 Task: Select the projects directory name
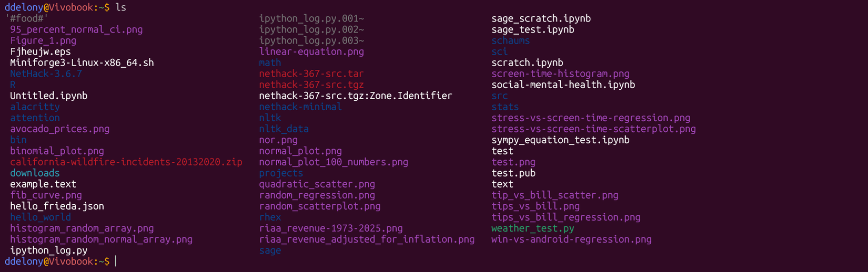[x=281, y=173]
